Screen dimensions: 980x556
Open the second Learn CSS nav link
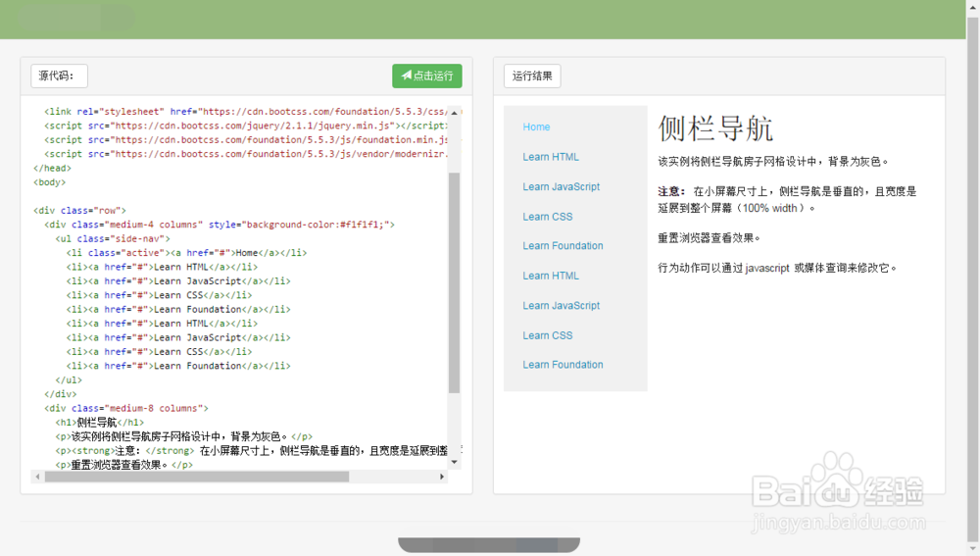coord(548,335)
